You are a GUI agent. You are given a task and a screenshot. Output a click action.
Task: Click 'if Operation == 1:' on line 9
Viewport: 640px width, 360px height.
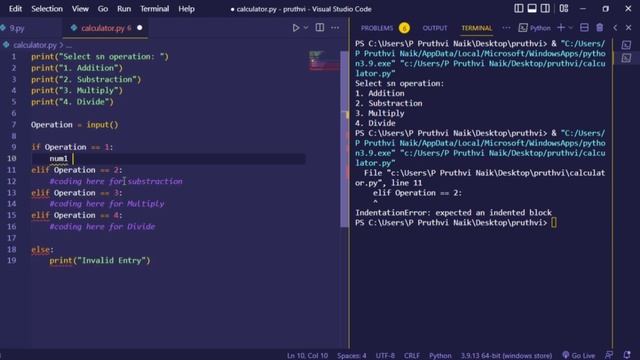tap(72, 147)
